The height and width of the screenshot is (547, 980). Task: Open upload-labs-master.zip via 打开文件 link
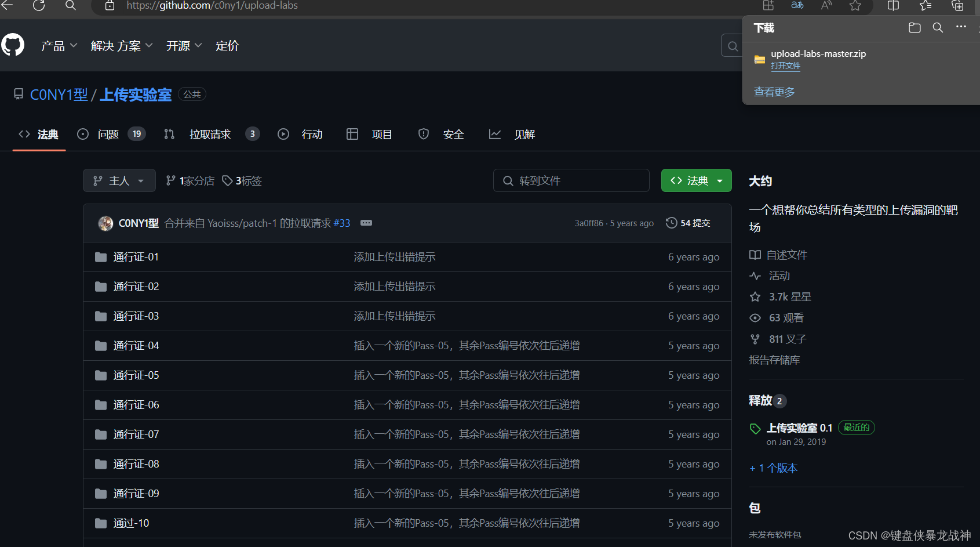pyautogui.click(x=785, y=66)
